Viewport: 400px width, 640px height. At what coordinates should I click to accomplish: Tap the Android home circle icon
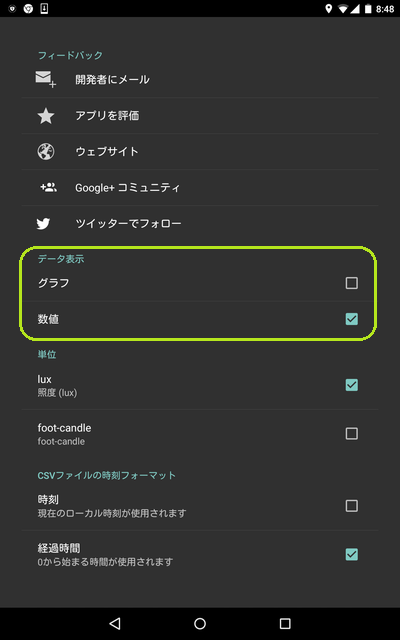click(200, 623)
